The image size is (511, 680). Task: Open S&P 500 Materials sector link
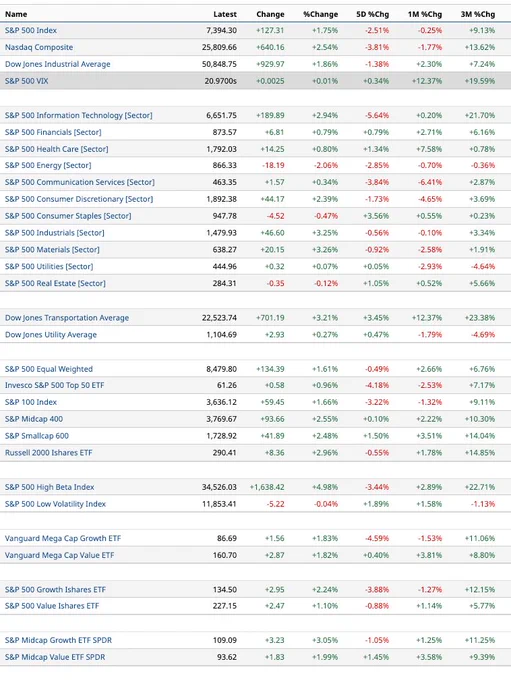52,250
